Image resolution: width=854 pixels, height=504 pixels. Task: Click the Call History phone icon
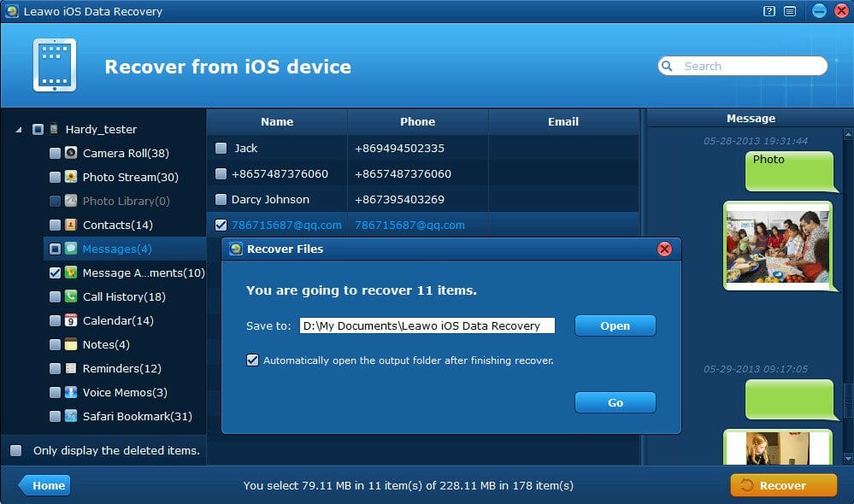click(x=72, y=297)
